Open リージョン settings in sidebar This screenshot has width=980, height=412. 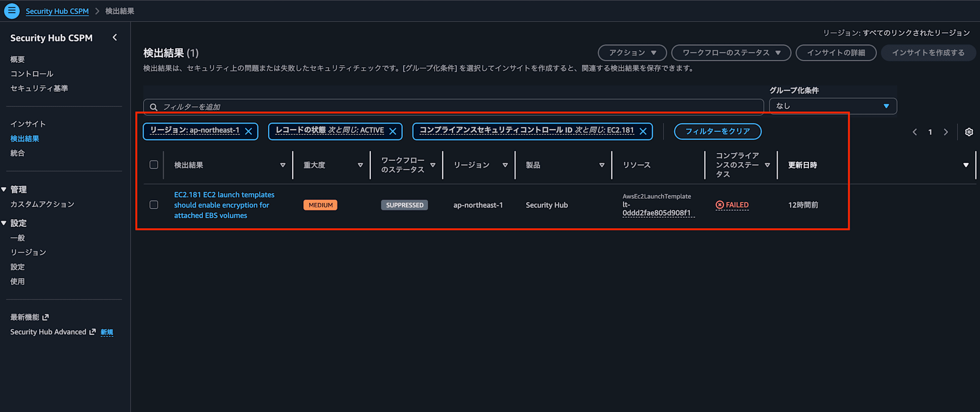tap(28, 252)
